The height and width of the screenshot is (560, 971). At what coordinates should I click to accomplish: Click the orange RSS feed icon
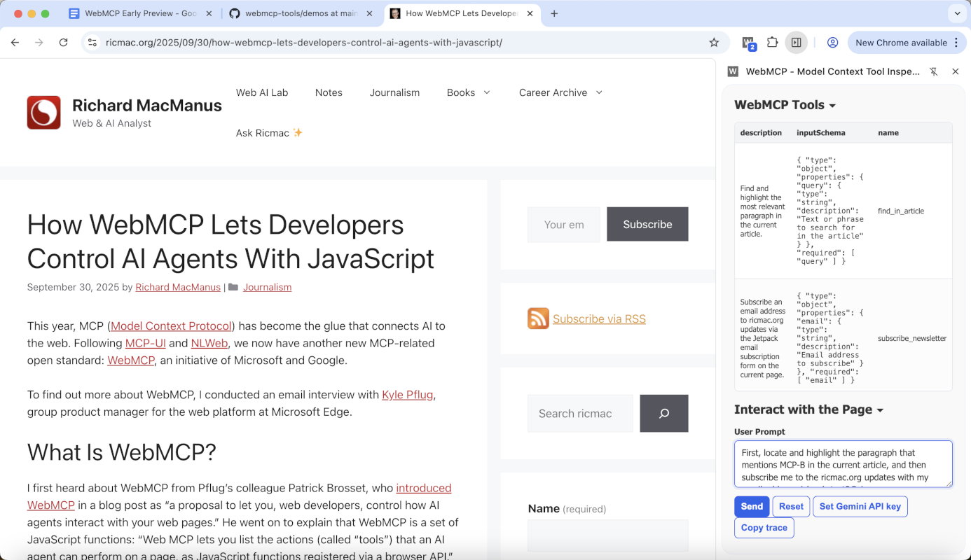538,318
